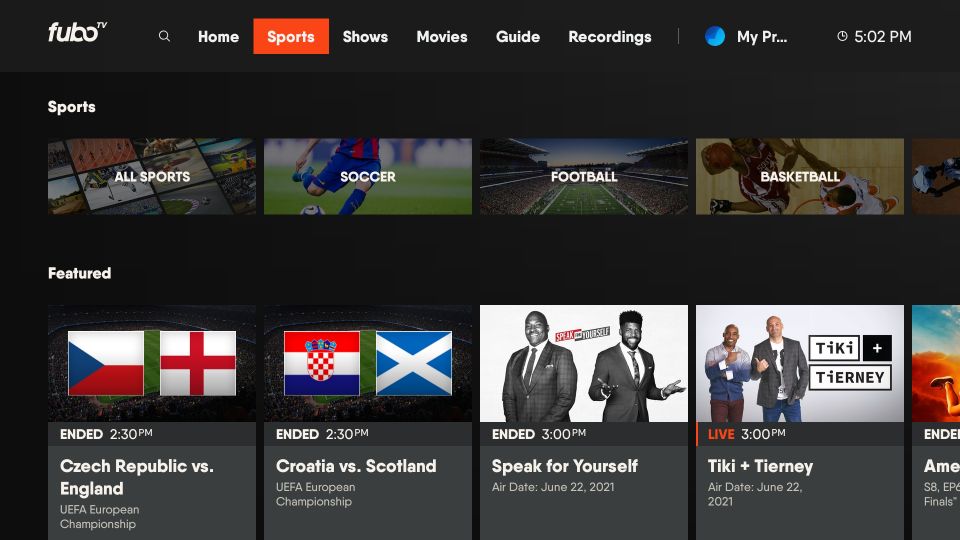This screenshot has width=960, height=540.
Task: Select the highlighted Sports tab
Action: pos(291,36)
